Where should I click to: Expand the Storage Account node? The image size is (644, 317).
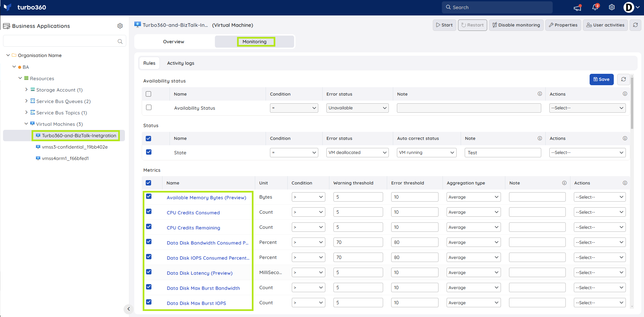pyautogui.click(x=27, y=90)
